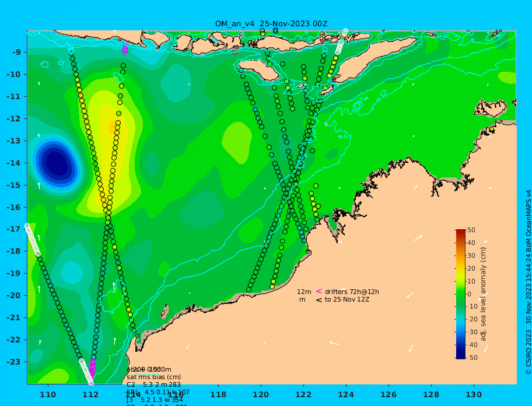Click the colorbar tick label '50' at top
Screen dimensions: 532x406
coord(471,230)
